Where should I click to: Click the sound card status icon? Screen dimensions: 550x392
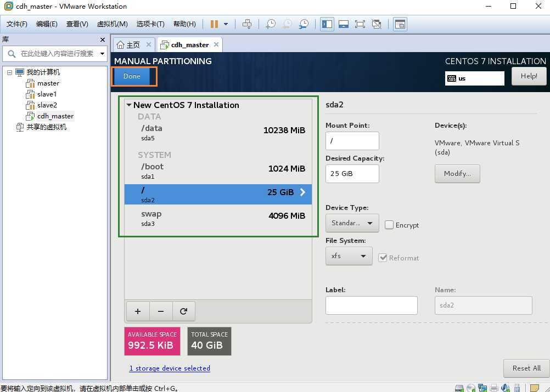[506, 388]
